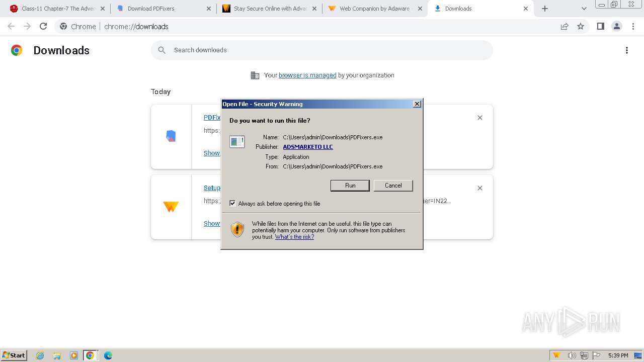This screenshot has width=644, height=362.
Task: Cancel the Open File security warning
Action: [x=393, y=186]
